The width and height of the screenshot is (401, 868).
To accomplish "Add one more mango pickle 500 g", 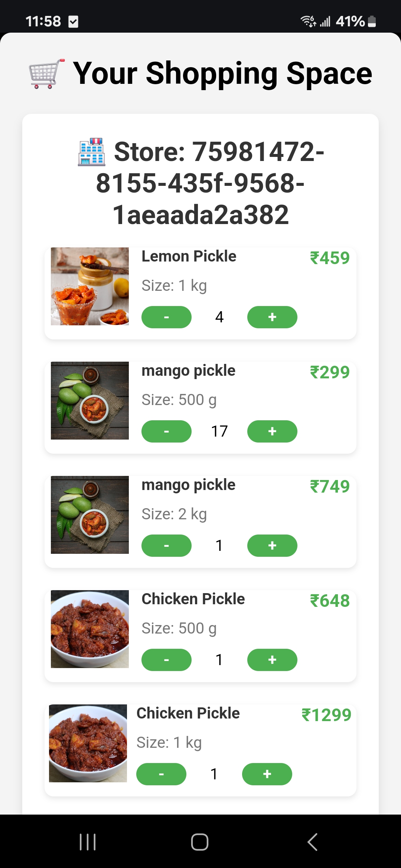I will coord(272,431).
